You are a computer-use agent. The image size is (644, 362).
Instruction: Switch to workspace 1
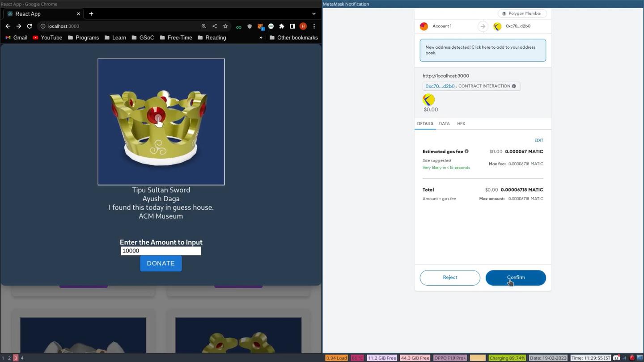click(3, 358)
